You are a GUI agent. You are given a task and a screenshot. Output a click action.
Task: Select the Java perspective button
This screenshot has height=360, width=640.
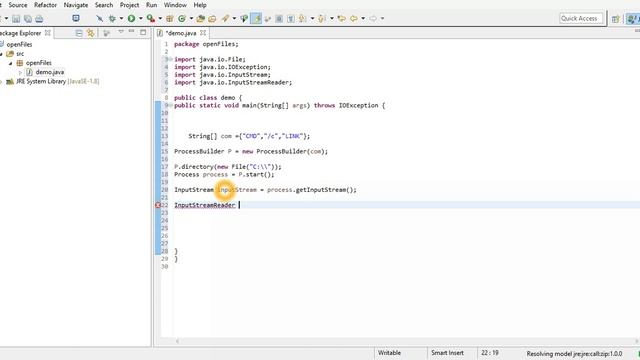pyautogui.click(x=633, y=19)
